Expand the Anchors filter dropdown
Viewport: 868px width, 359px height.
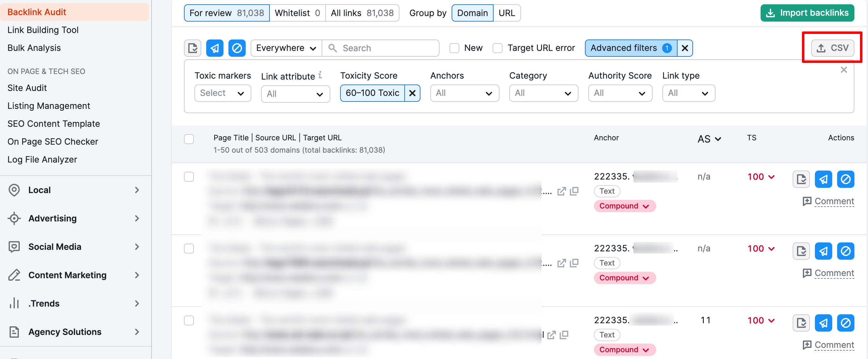click(464, 93)
